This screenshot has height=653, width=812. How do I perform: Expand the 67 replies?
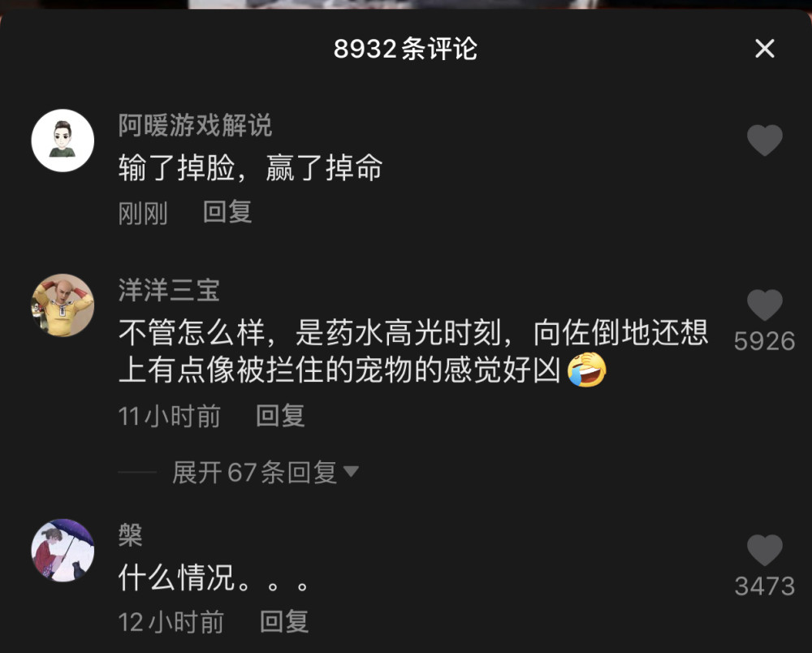(254, 472)
